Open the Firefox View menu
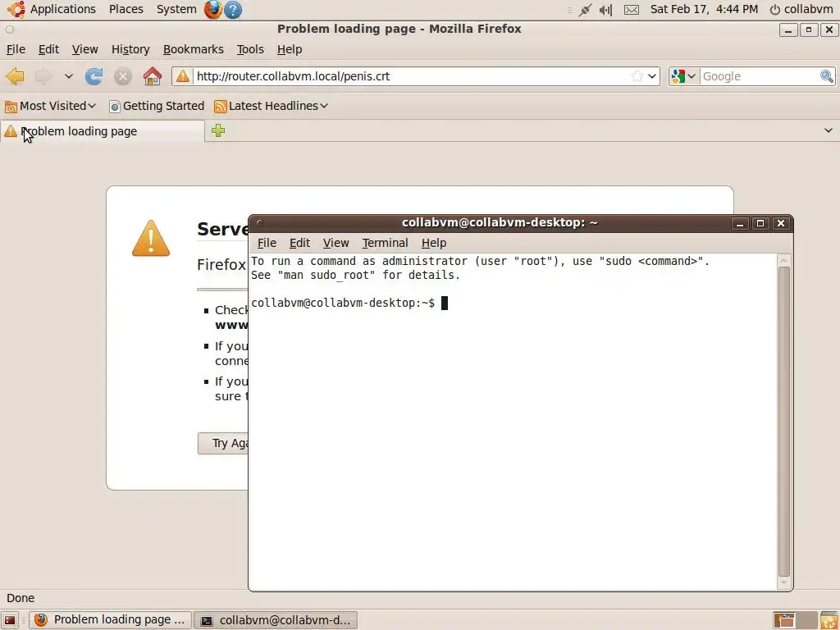 tap(84, 49)
